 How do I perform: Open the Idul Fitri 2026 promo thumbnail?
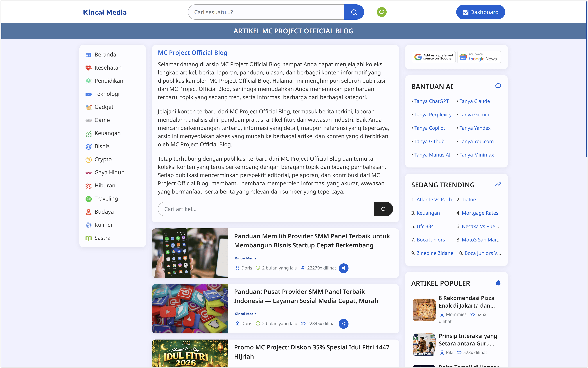(x=190, y=353)
